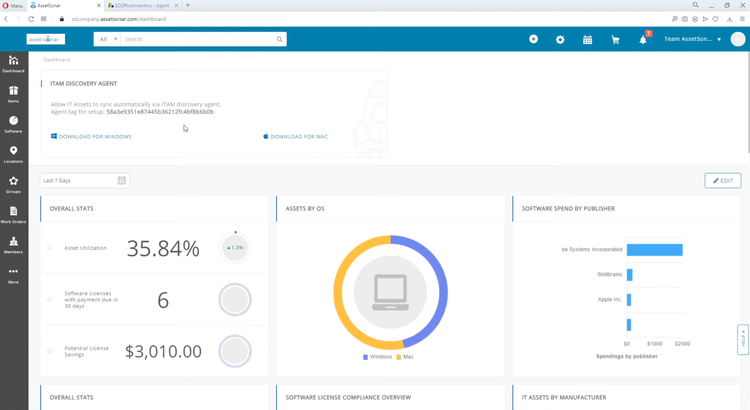Click the $3,010.00 savings value
Screen dimensions: 750x410
click(163, 351)
